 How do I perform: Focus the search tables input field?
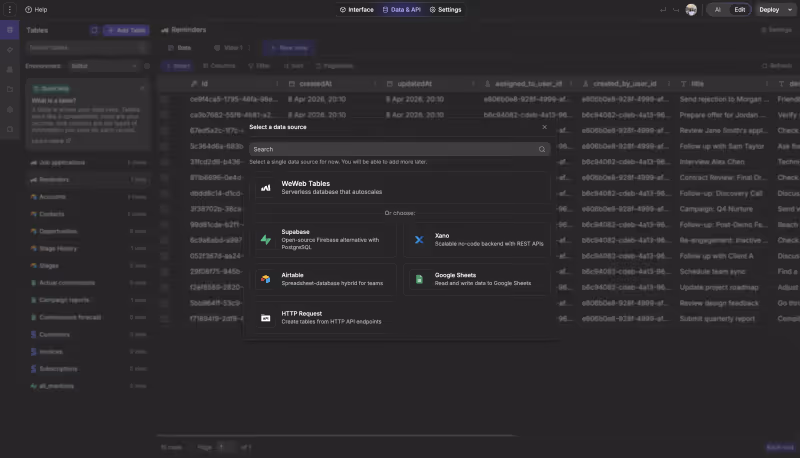(x=87, y=47)
